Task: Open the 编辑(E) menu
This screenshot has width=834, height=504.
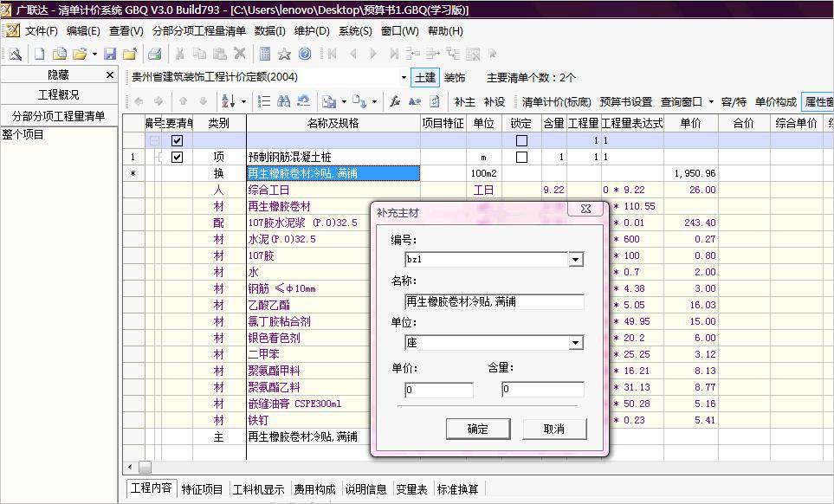Action: [x=83, y=31]
